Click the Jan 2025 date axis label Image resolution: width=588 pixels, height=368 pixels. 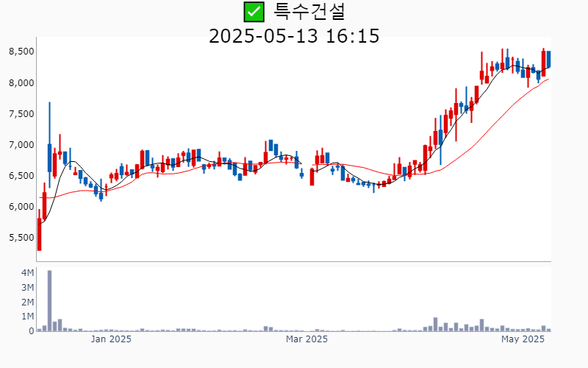click(111, 339)
